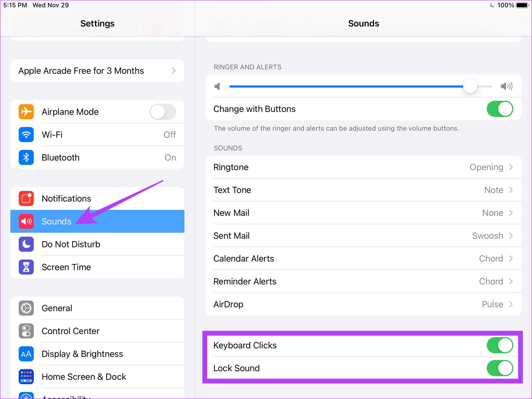The width and height of the screenshot is (532, 399).
Task: Click the Home Screen & Dock icon
Action: click(26, 377)
